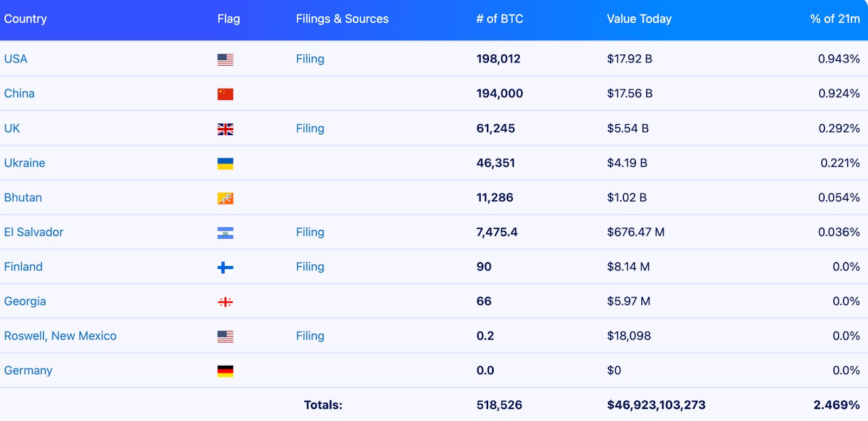868x421 pixels.
Task: Click the Bhutan flag icon
Action: coord(225,197)
